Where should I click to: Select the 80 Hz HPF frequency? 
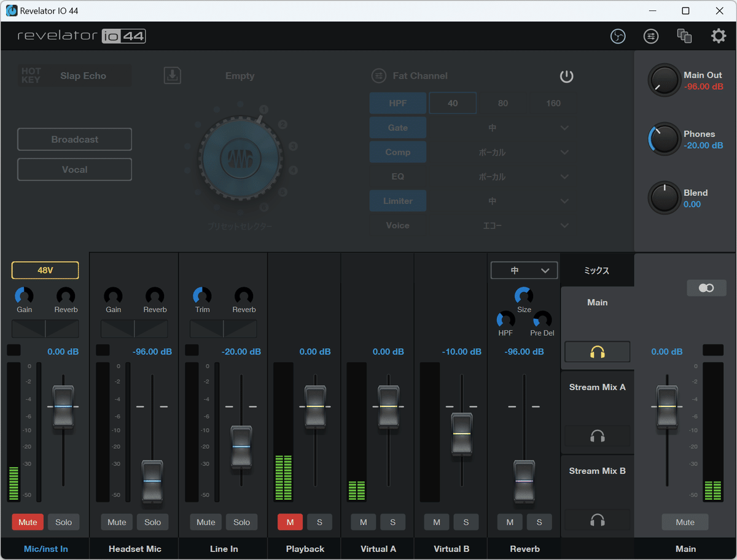[x=503, y=103]
